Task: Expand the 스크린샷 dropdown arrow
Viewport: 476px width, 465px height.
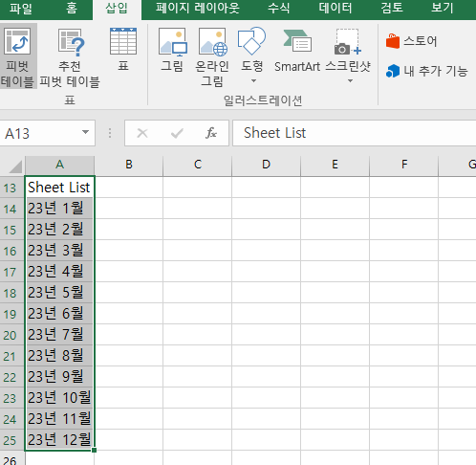Action: (350, 81)
